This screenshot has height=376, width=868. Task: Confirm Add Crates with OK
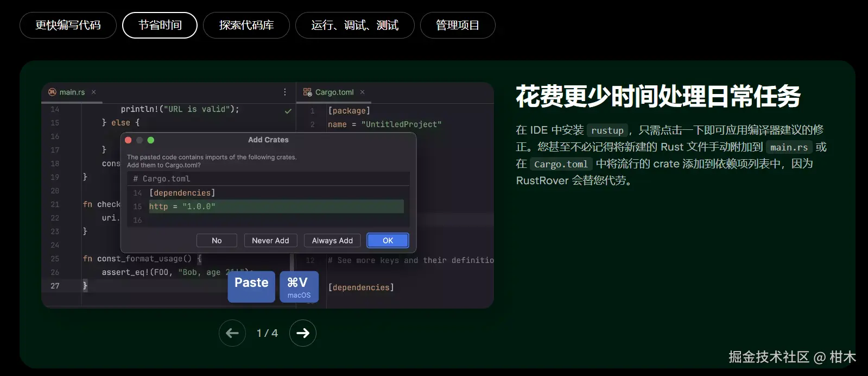388,241
